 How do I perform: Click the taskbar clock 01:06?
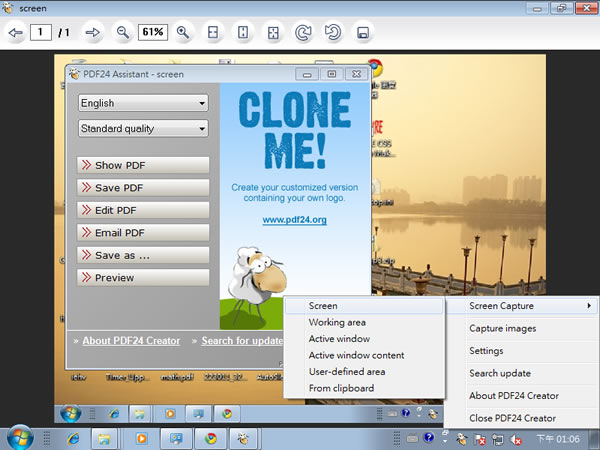pos(558,439)
